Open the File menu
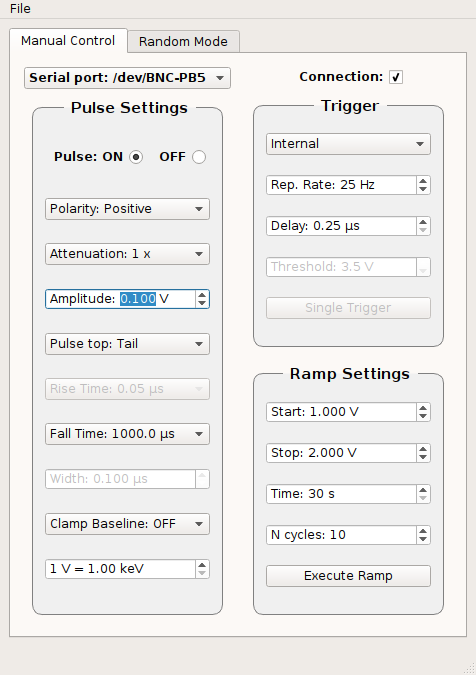 pyautogui.click(x=20, y=9)
